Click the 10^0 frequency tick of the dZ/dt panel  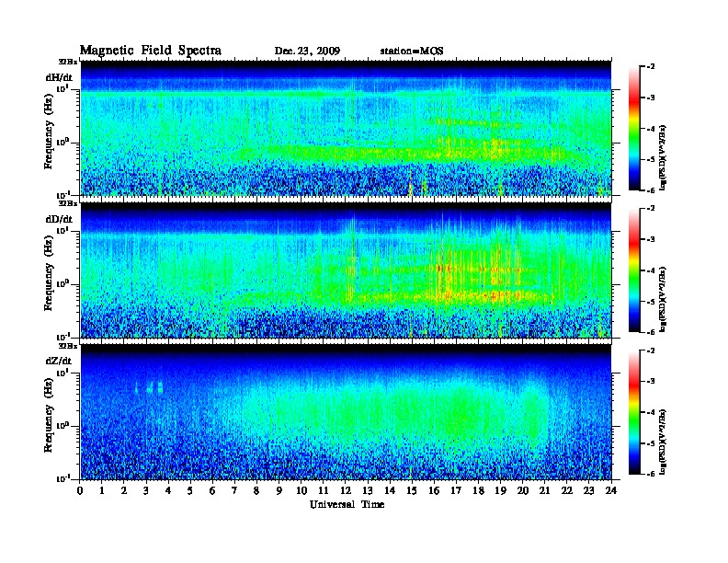[x=63, y=426]
